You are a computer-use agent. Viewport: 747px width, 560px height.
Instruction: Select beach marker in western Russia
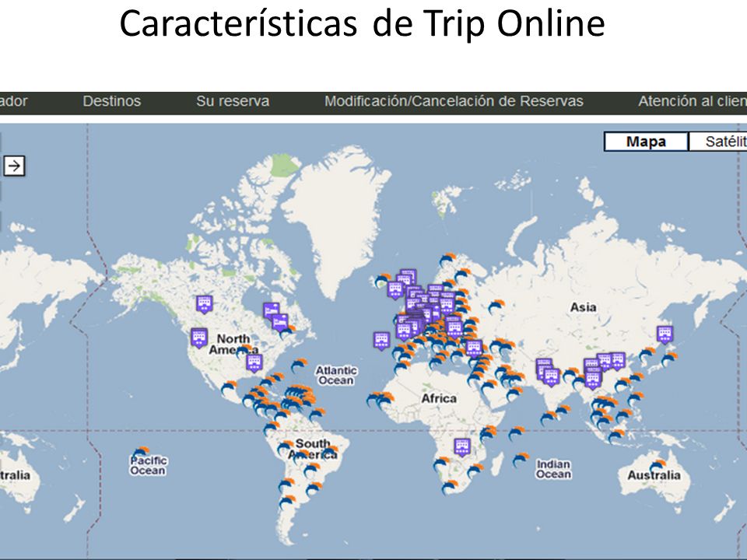(x=496, y=306)
